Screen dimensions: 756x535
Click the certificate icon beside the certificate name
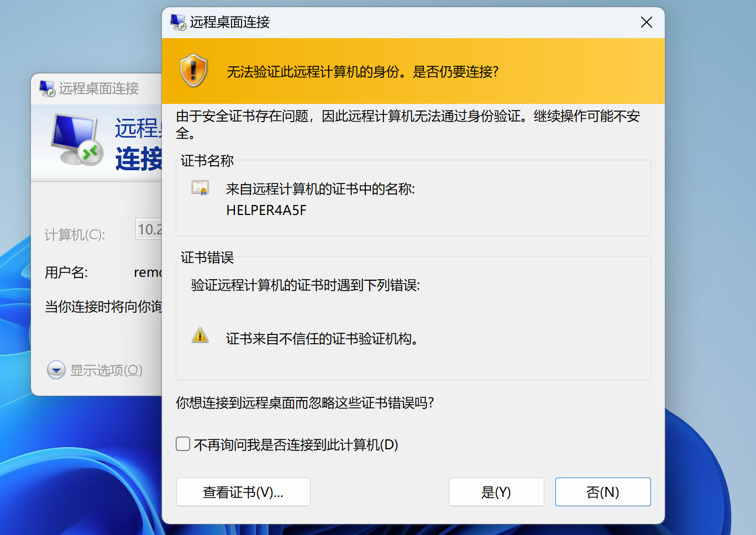pos(200,188)
